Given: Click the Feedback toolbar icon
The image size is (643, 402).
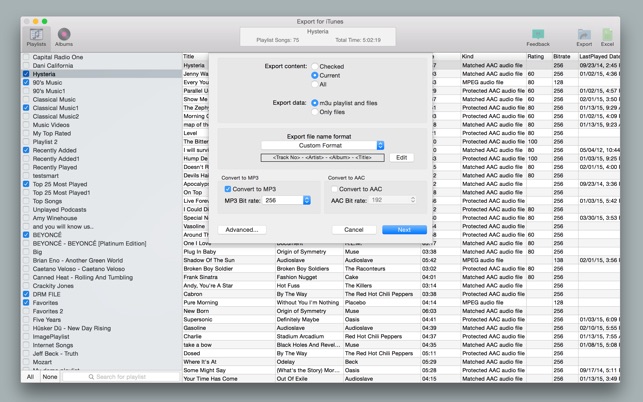Looking at the screenshot, I should (538, 36).
